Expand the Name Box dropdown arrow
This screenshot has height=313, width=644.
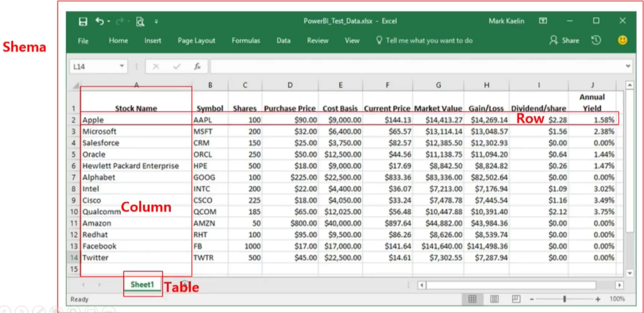point(122,67)
